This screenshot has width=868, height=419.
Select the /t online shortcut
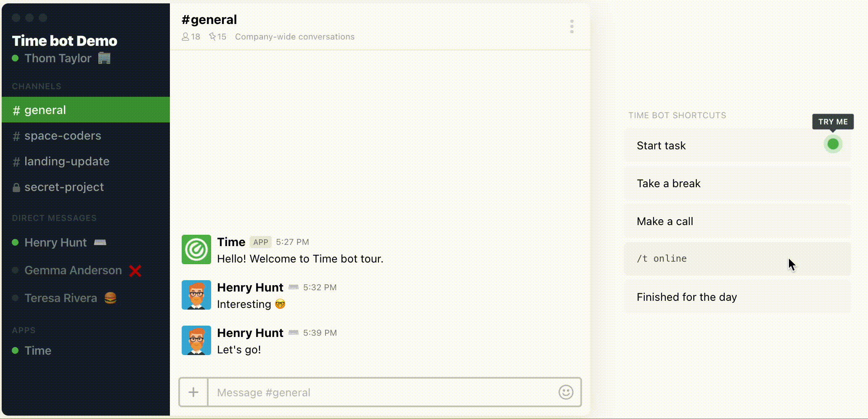point(738,259)
